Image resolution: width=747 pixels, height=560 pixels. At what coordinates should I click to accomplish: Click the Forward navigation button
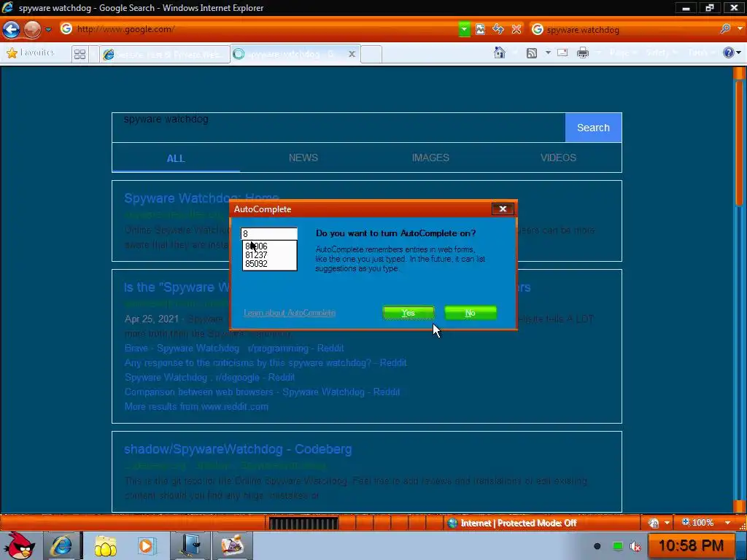[x=32, y=29]
